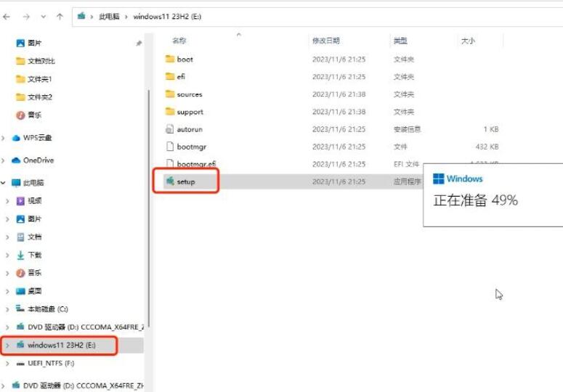Click the drive icon in address bar
Screen dimensions: 563x392
click(x=82, y=16)
